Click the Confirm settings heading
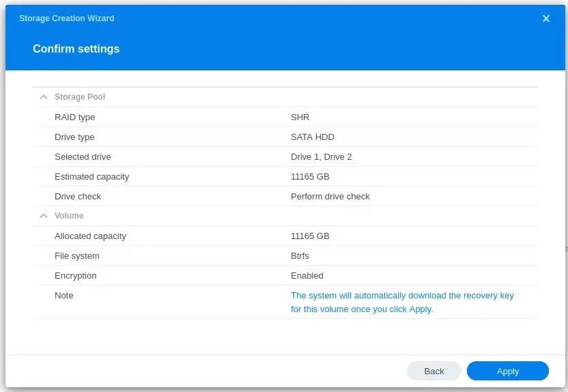The image size is (568, 392). pos(76,49)
